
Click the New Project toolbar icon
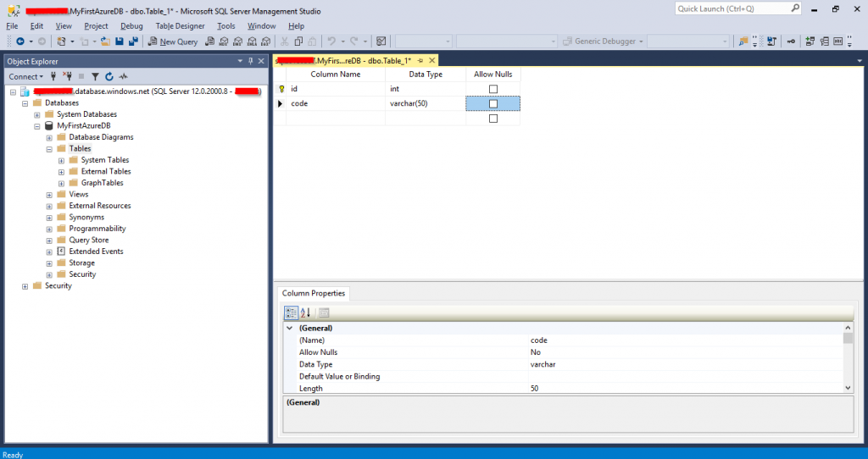click(x=61, y=41)
